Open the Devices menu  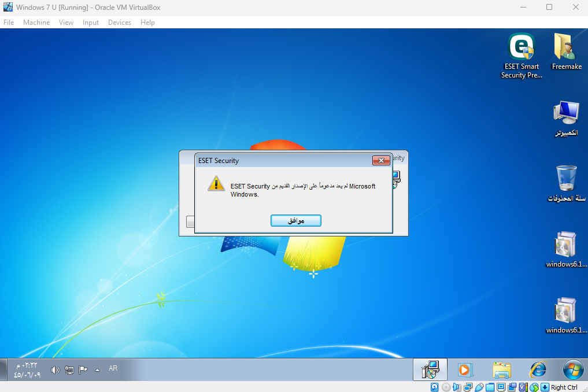pos(120,23)
